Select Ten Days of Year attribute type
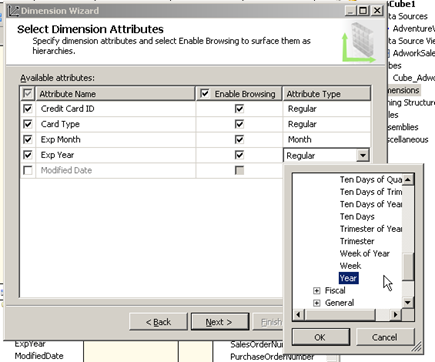 click(371, 204)
